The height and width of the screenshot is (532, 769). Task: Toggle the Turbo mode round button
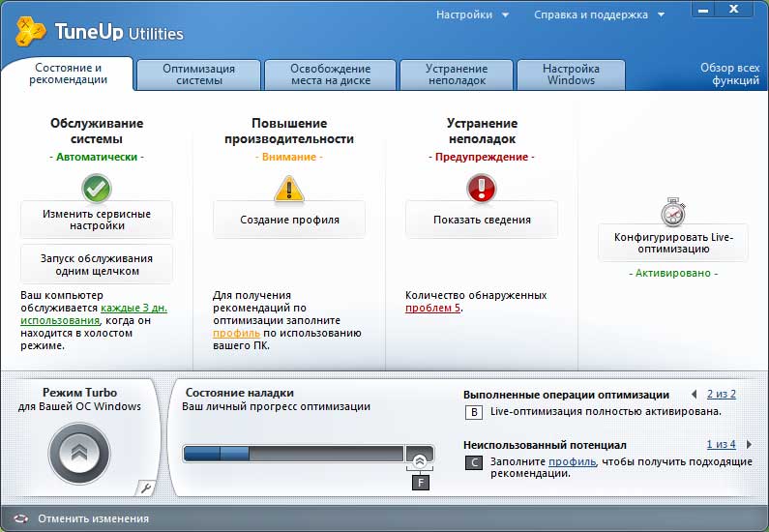tap(79, 453)
